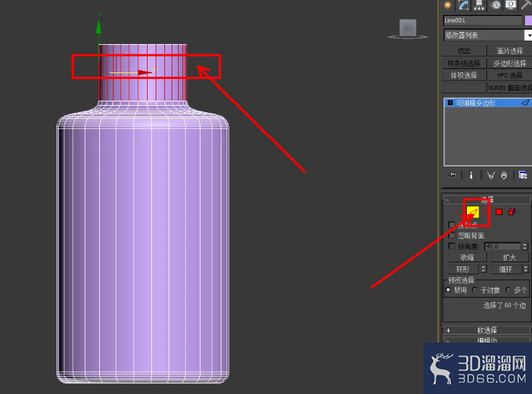Click the FFD 选择 button

(510, 75)
